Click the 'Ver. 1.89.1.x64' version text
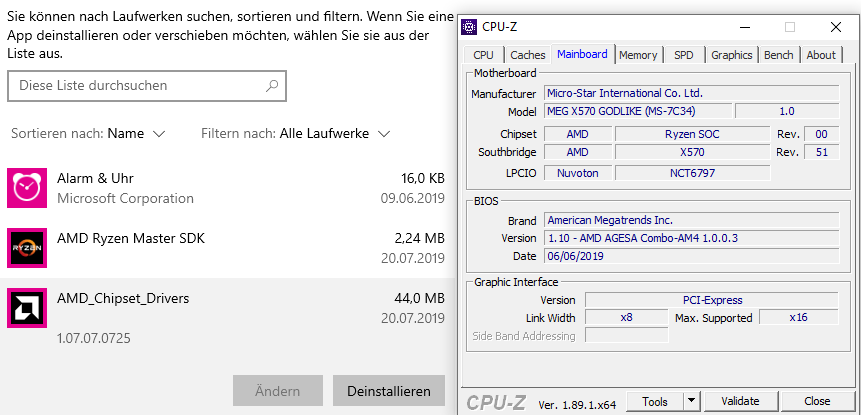This screenshot has height=415, width=861. [577, 405]
